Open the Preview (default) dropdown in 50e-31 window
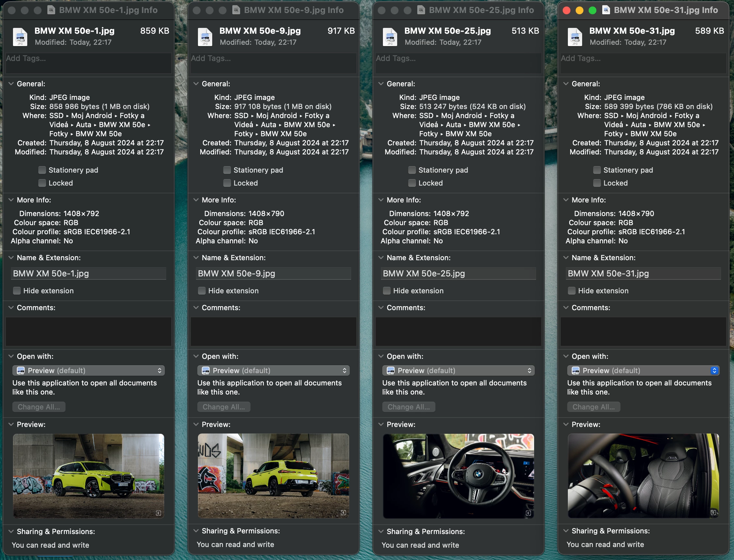Screen dimensions: 734x560 [x=643, y=370]
